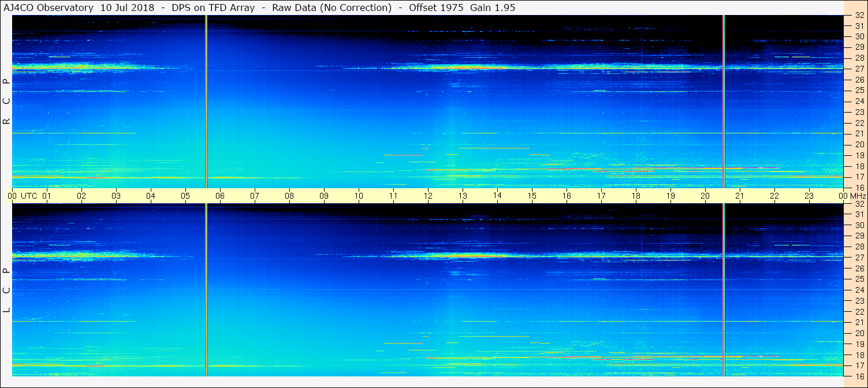Click LCP pink vertical marker near 05:30 UTC
This screenshot has width=868, height=388.
[x=206, y=290]
